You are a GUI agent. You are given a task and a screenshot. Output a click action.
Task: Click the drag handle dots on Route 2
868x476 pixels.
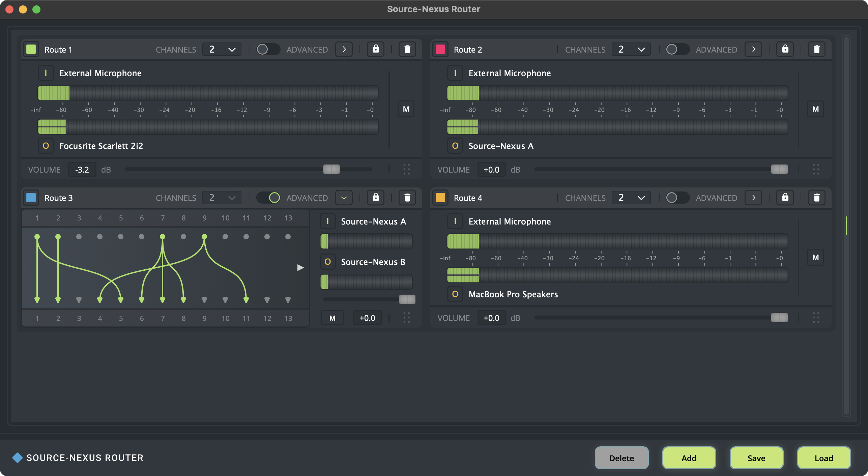[816, 169]
